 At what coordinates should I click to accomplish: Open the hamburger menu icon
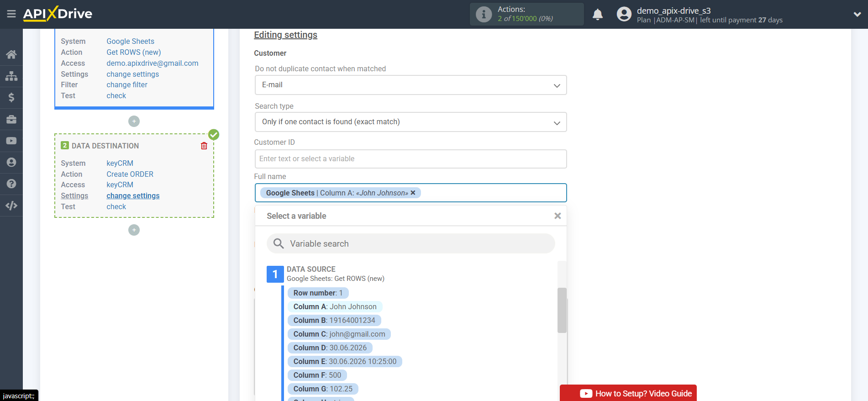coord(11,14)
